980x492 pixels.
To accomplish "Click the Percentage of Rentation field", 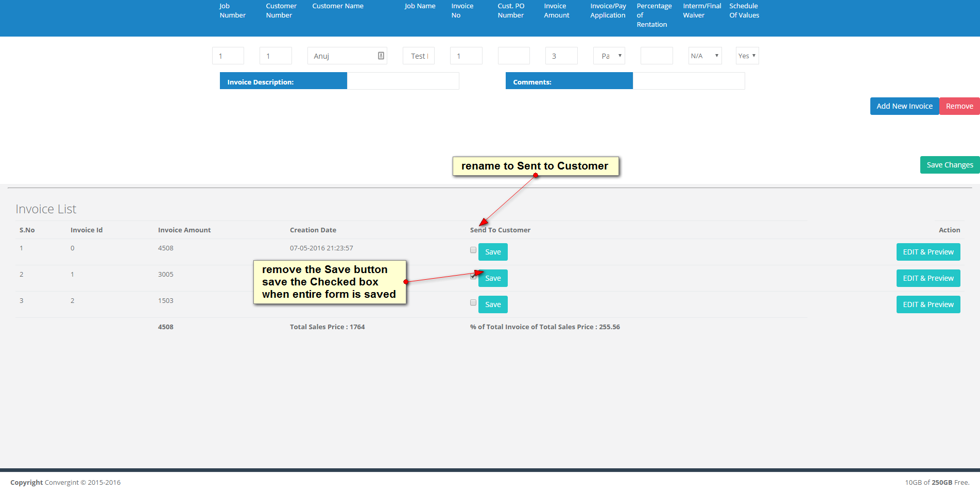I will tap(657, 56).
